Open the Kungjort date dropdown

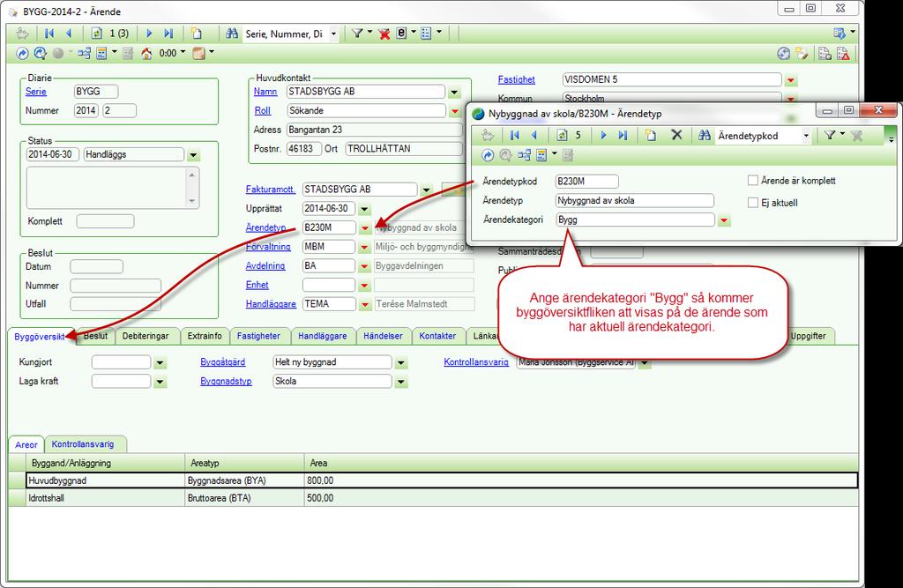160,363
